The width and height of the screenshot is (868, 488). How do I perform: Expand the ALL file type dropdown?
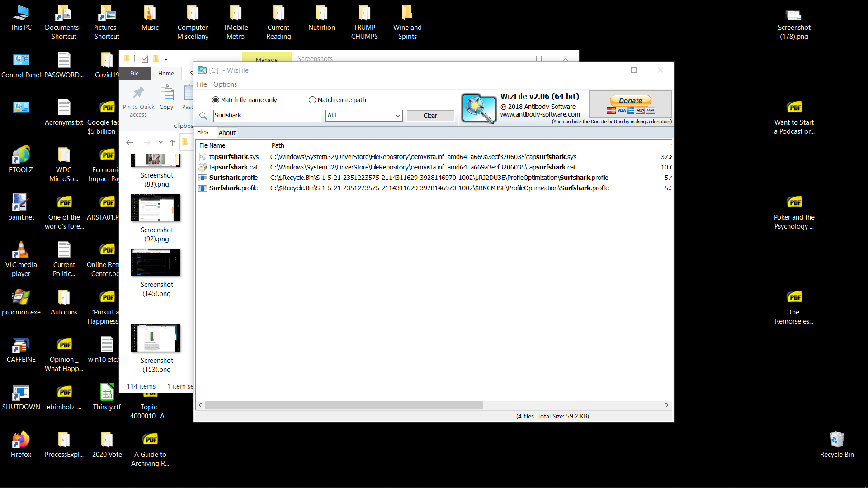point(398,116)
